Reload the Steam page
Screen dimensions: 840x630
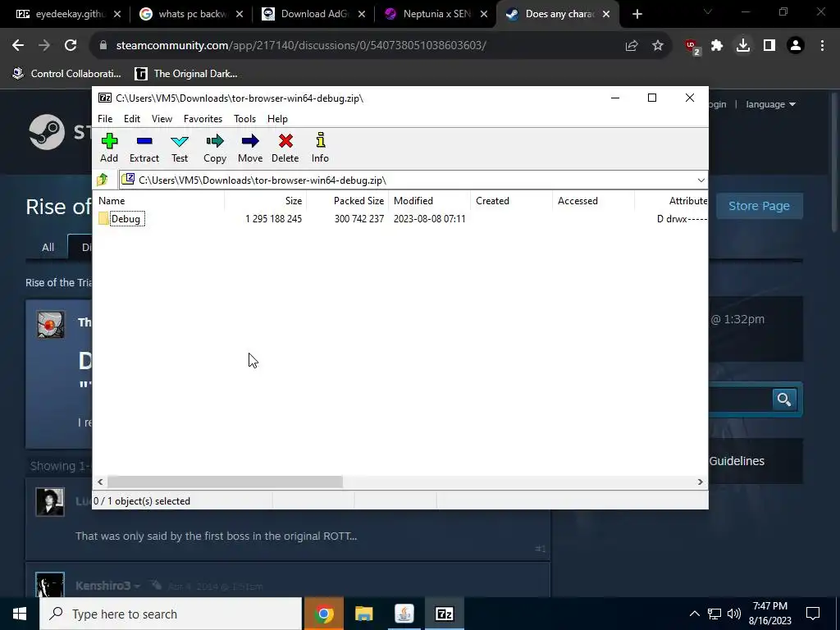pyautogui.click(x=71, y=46)
